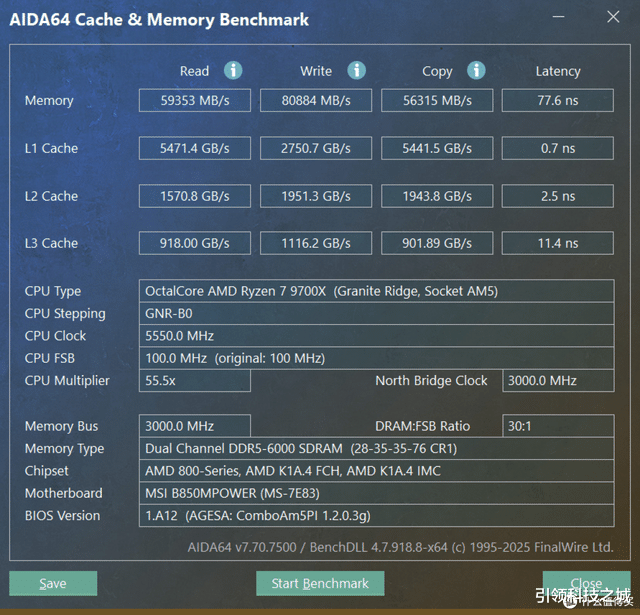Click the Close button at bottom

click(x=587, y=583)
